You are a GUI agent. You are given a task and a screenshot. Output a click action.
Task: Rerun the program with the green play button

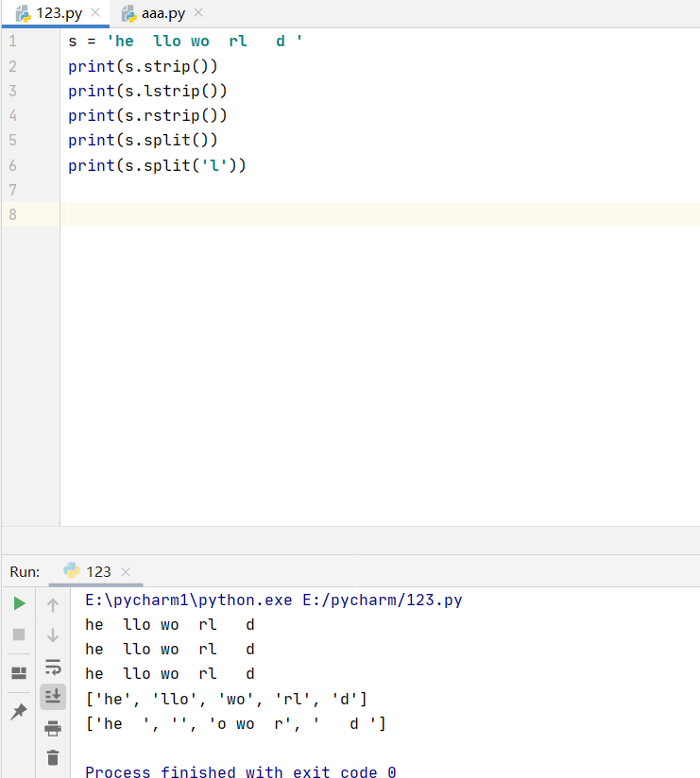pos(19,603)
